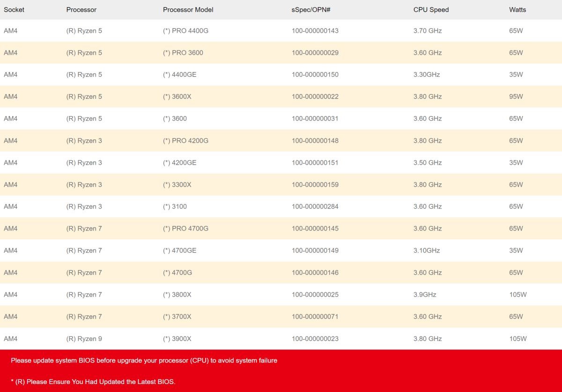
Task: Click the Watts column header
Action: pyautogui.click(x=518, y=9)
